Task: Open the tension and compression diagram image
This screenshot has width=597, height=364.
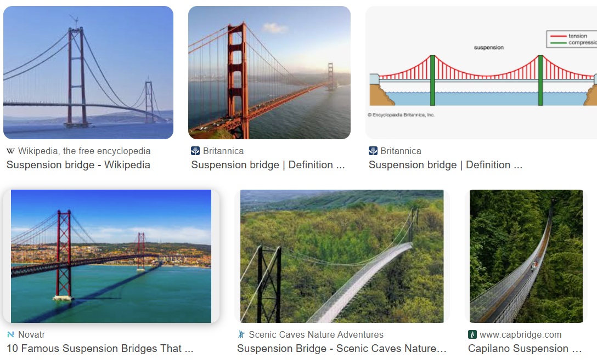Action: coord(481,72)
